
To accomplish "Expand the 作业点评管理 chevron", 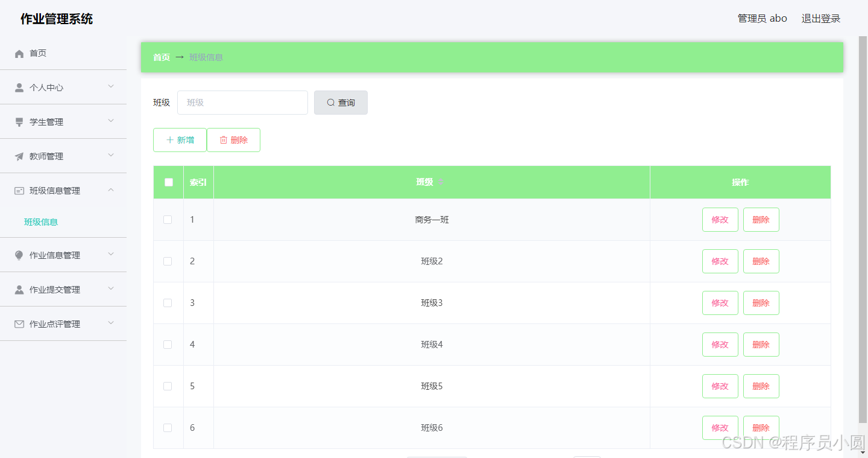I will click(x=111, y=323).
